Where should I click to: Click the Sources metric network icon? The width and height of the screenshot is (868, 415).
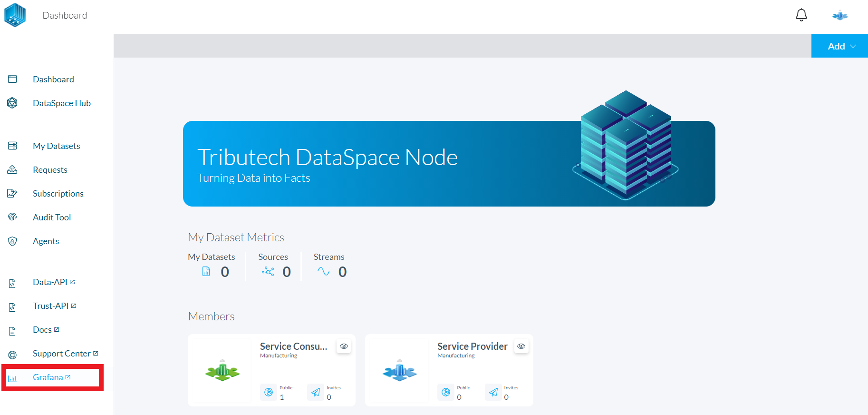click(x=268, y=271)
